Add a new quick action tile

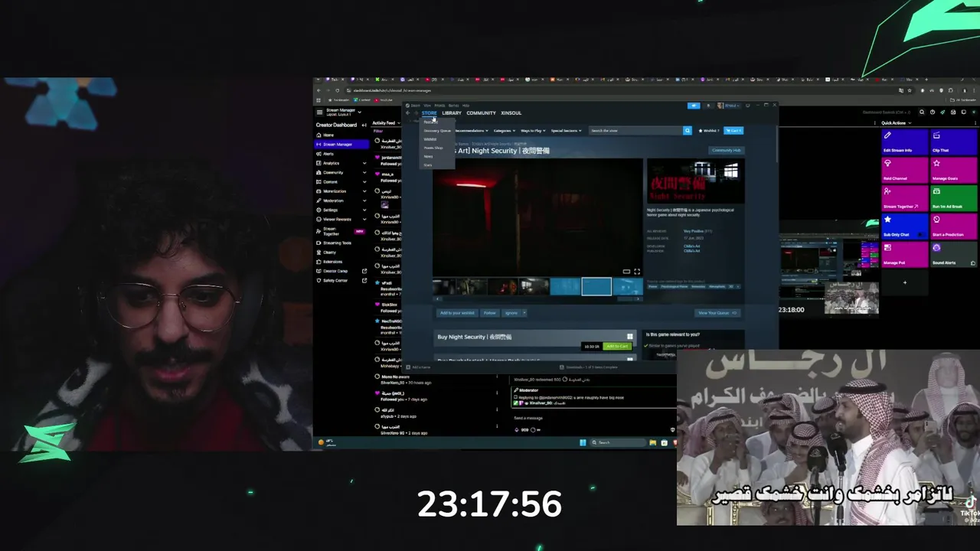pos(904,282)
